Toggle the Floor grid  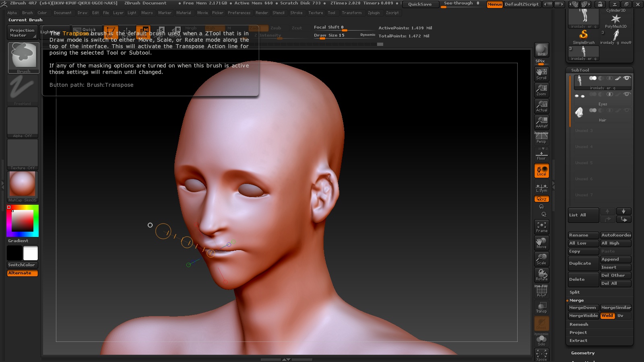coord(541,154)
